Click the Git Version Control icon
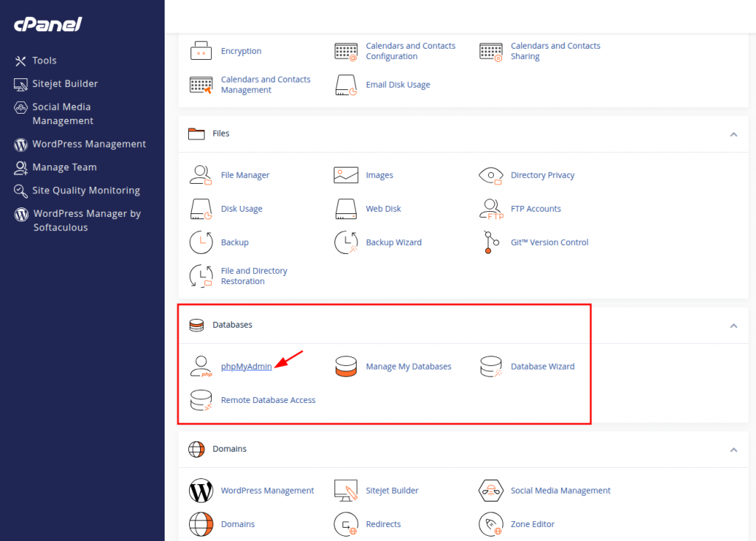Viewport: 756px width, 541px height. pyautogui.click(x=489, y=242)
